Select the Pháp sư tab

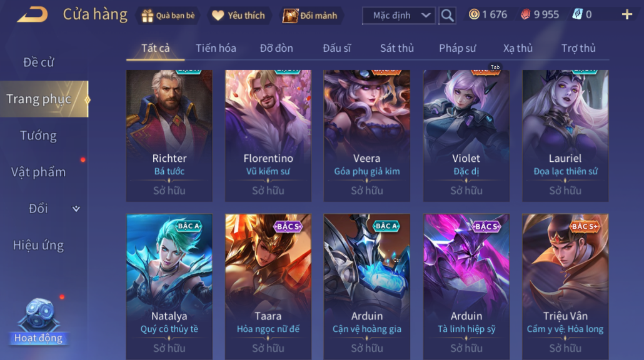[x=457, y=48]
